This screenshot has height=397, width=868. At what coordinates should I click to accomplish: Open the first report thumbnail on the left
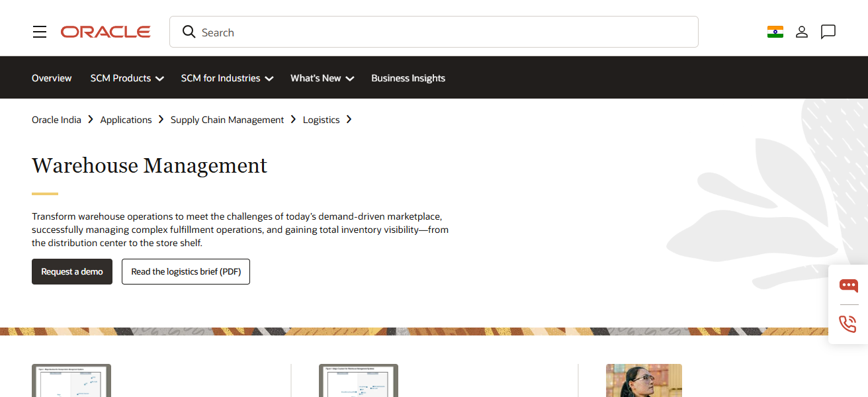point(71,380)
